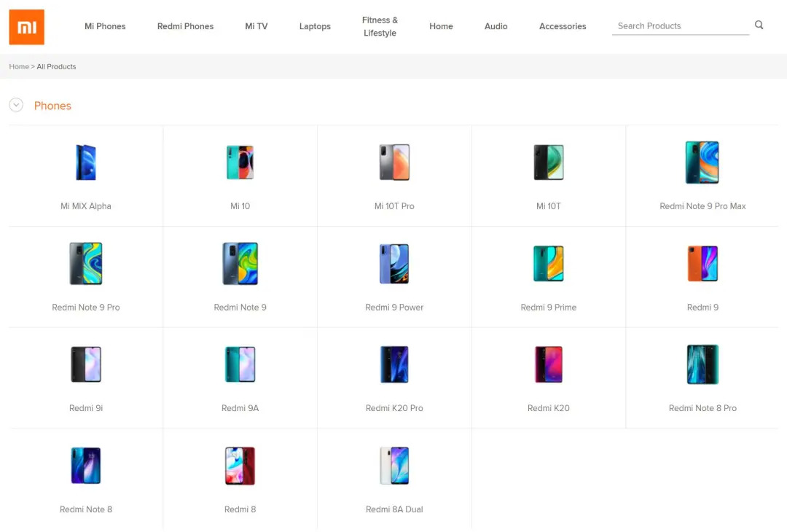The image size is (787, 532).
Task: Click the Mi 10T label
Action: [548, 206]
